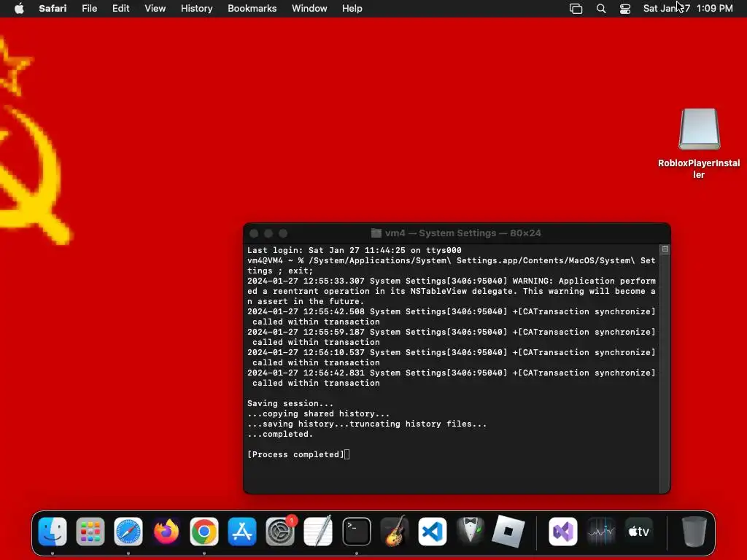747x560 pixels.
Task: Launch GarageBand from the Dock
Action: 395,532
